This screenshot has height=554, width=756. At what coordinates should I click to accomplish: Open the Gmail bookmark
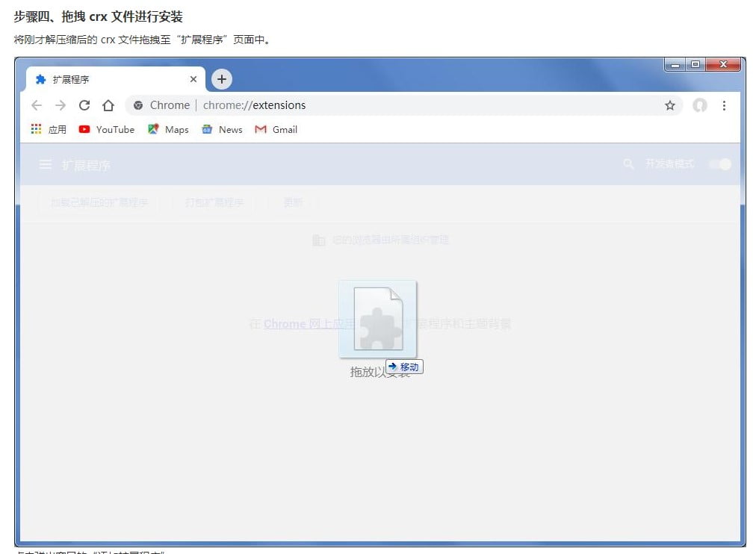point(276,129)
